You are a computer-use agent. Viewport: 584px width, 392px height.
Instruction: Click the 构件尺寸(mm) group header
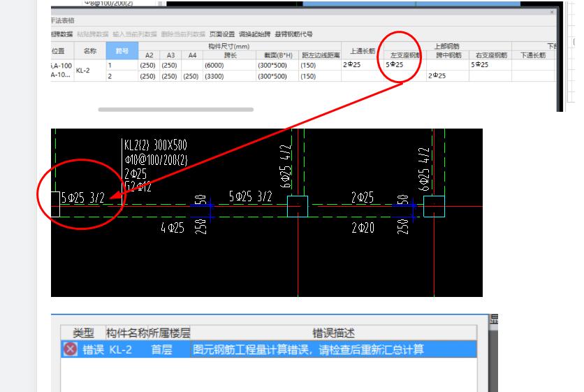228,46
